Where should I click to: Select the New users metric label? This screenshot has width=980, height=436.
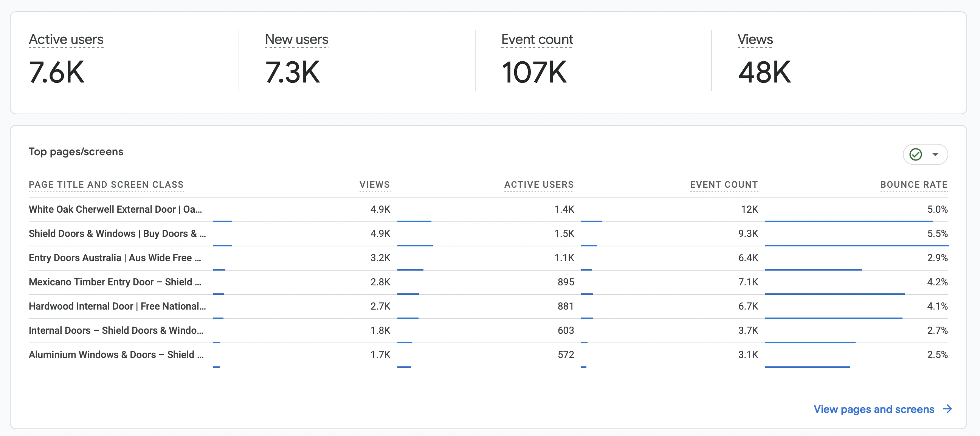[x=296, y=39]
